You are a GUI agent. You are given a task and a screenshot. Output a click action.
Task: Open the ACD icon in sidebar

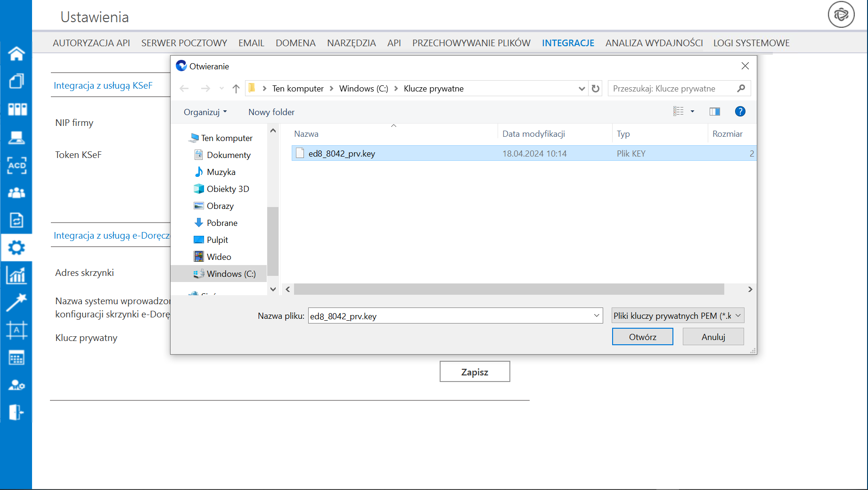tap(16, 166)
